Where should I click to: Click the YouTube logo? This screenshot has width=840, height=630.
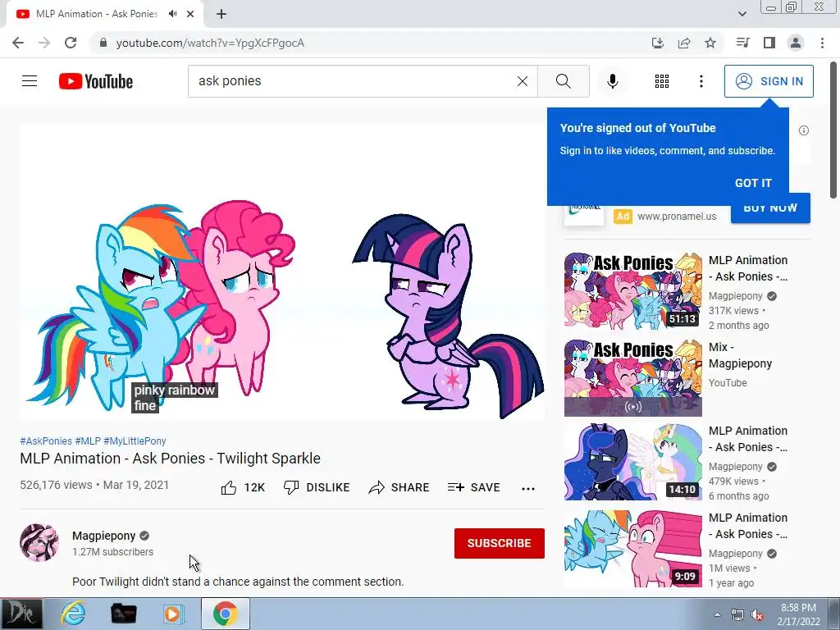96,81
